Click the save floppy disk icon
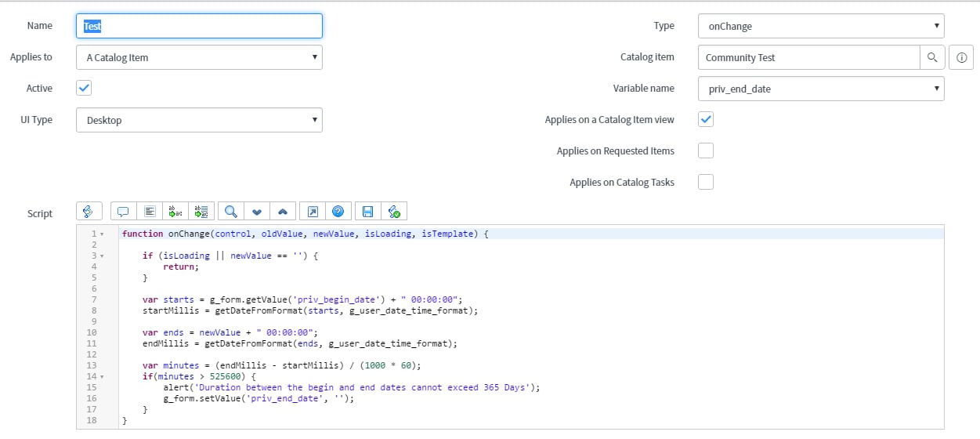 (368, 212)
